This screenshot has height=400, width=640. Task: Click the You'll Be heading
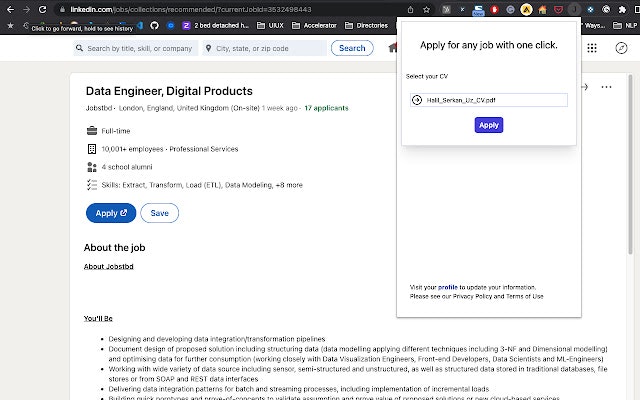pos(98,318)
